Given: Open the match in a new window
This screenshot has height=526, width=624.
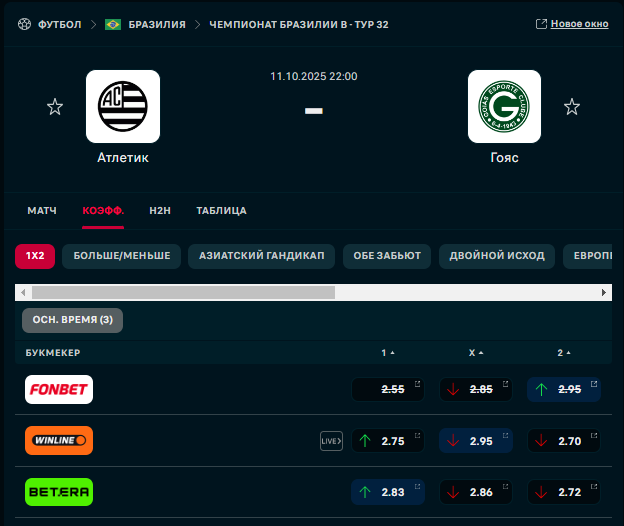Looking at the screenshot, I should (571, 24).
